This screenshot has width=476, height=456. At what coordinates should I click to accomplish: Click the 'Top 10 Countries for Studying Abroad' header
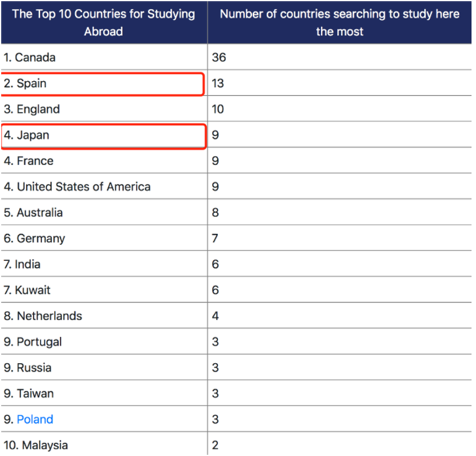104,23
